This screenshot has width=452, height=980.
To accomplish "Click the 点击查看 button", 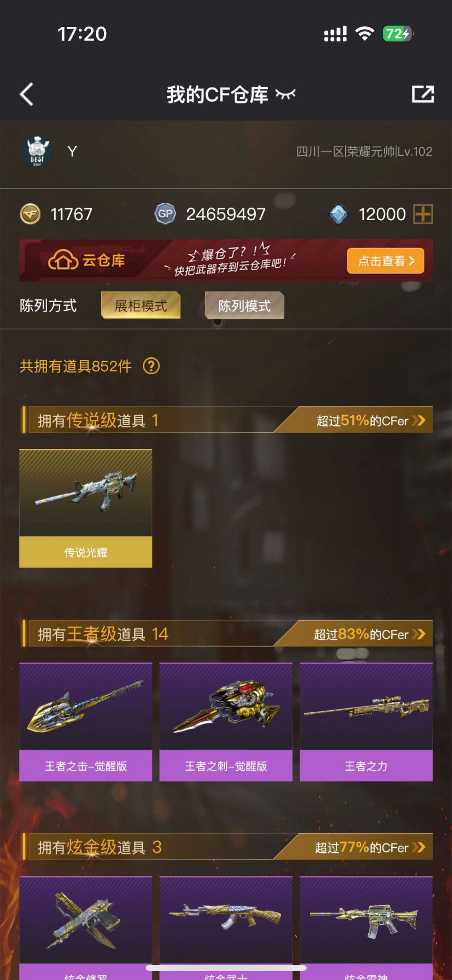I will click(385, 261).
